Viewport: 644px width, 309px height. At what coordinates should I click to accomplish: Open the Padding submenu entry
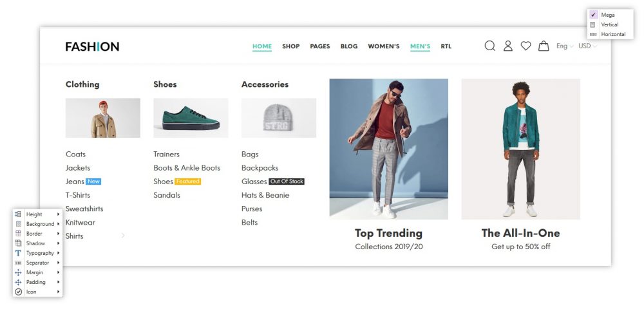37,283
